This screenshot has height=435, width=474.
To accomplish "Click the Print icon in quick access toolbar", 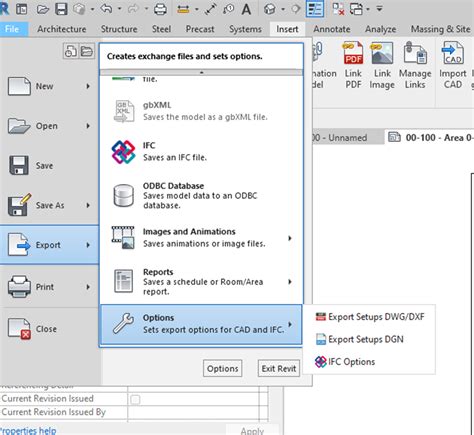I will point(160,9).
